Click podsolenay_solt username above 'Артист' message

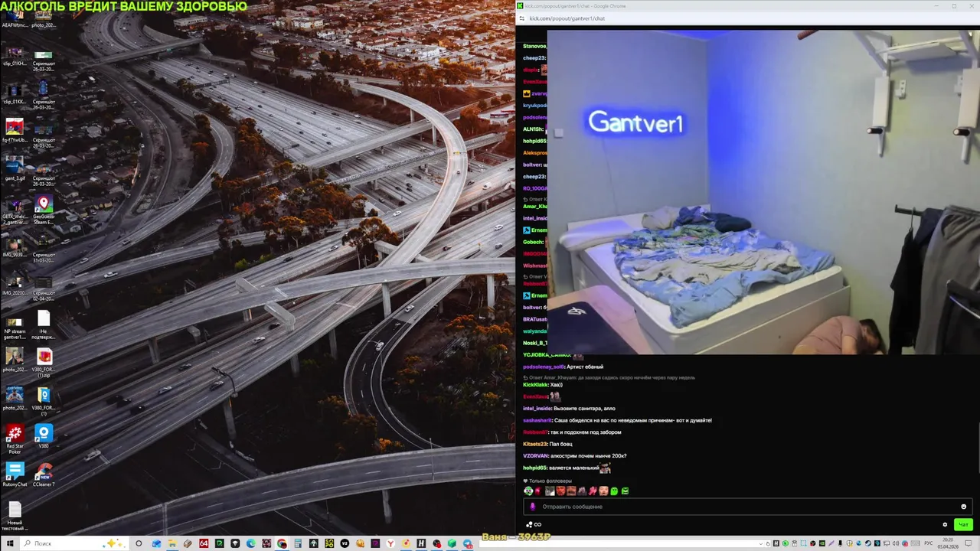click(x=544, y=367)
